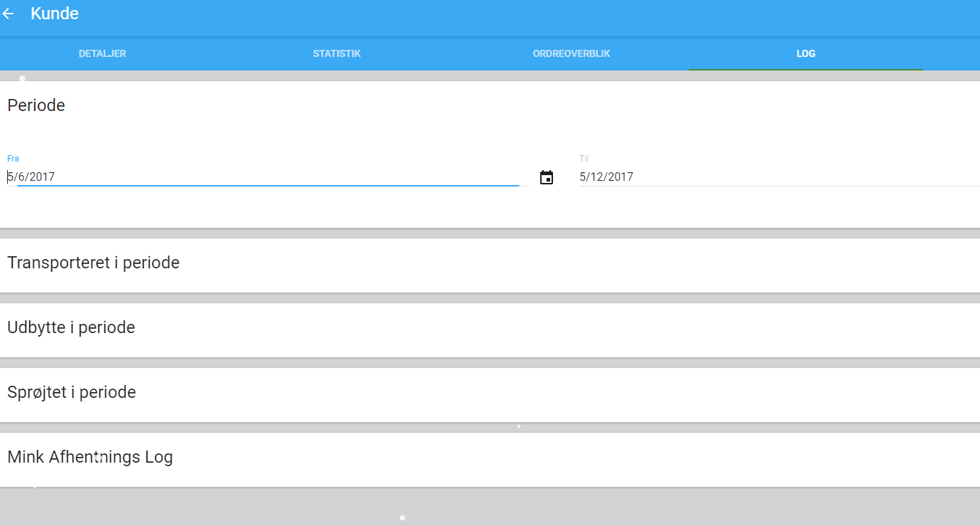
Task: Click the Til field label
Action: tap(584, 158)
